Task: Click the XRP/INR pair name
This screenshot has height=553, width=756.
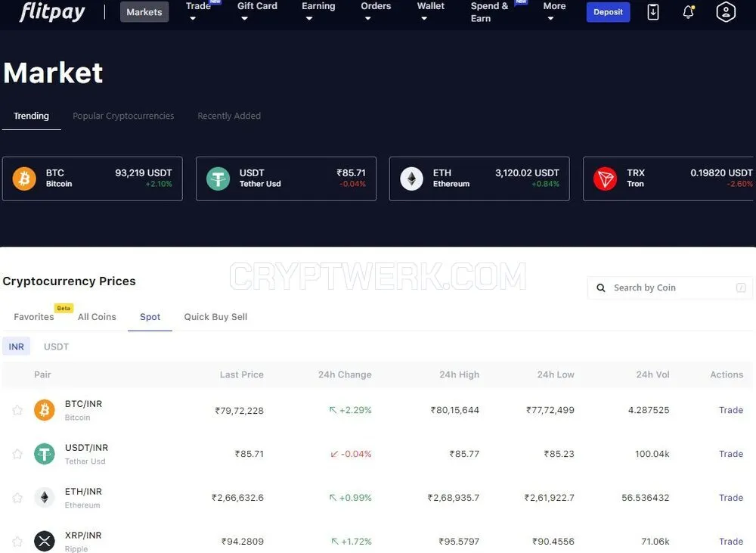Action: coord(83,535)
